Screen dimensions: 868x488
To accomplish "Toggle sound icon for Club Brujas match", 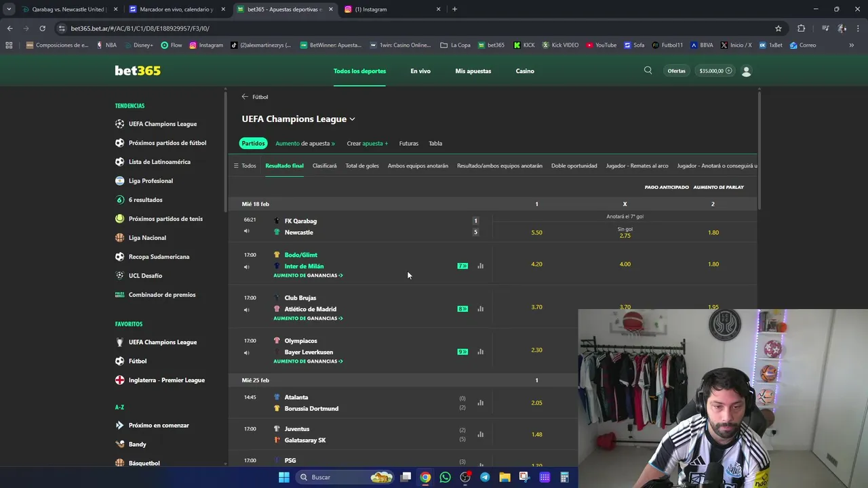I will (246, 309).
